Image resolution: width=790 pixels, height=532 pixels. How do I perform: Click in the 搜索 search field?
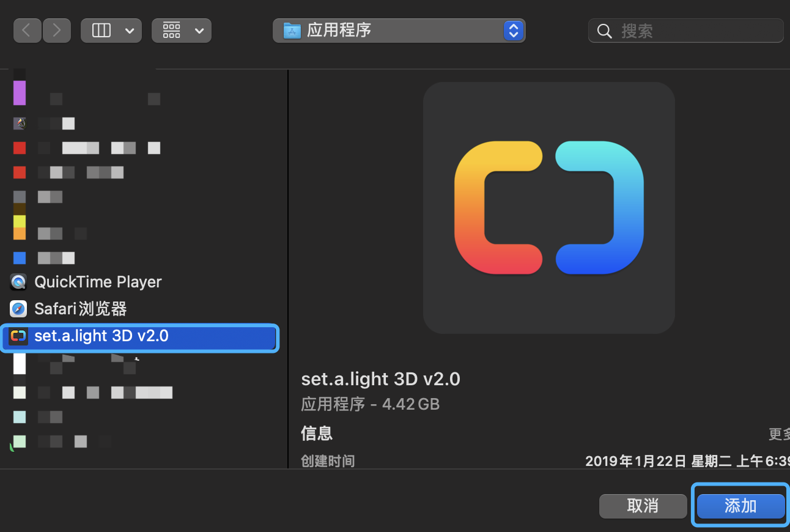685,31
